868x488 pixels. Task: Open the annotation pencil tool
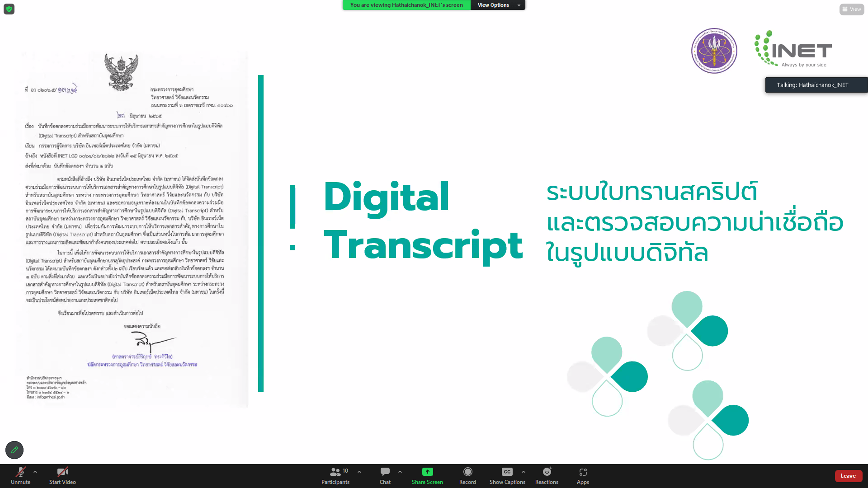coord(14,450)
